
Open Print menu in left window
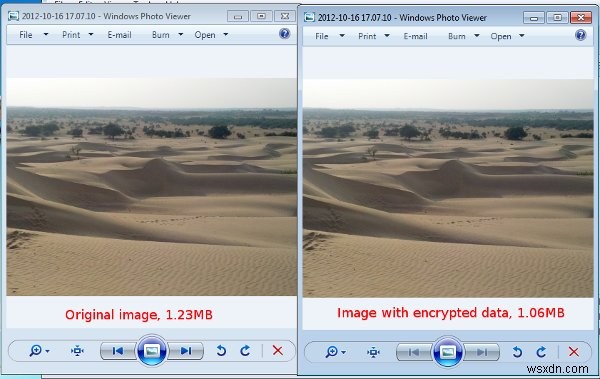71,35
